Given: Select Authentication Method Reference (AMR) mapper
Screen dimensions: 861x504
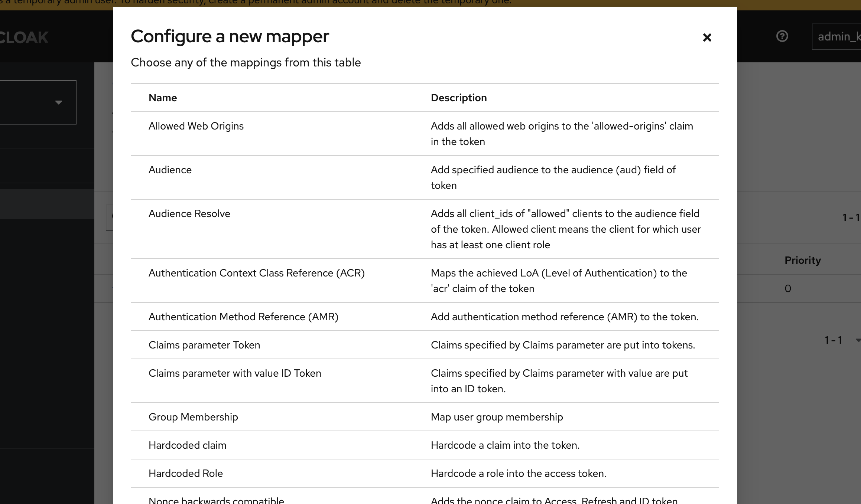Looking at the screenshot, I should [x=243, y=317].
